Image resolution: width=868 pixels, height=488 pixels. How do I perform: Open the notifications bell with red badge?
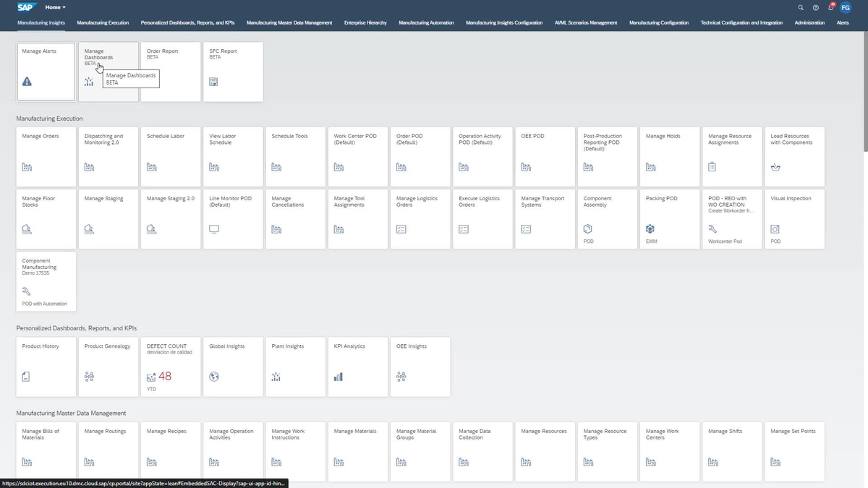point(830,7)
